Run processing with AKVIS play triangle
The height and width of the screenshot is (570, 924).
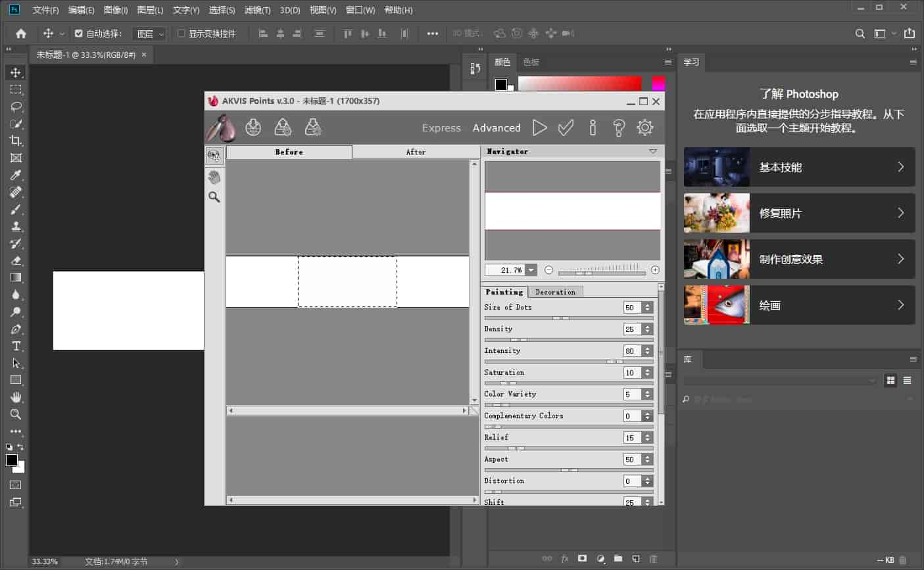click(x=539, y=128)
